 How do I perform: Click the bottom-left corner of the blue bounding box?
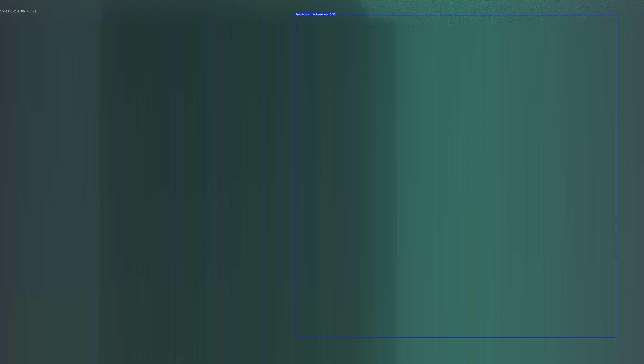pos(295,337)
